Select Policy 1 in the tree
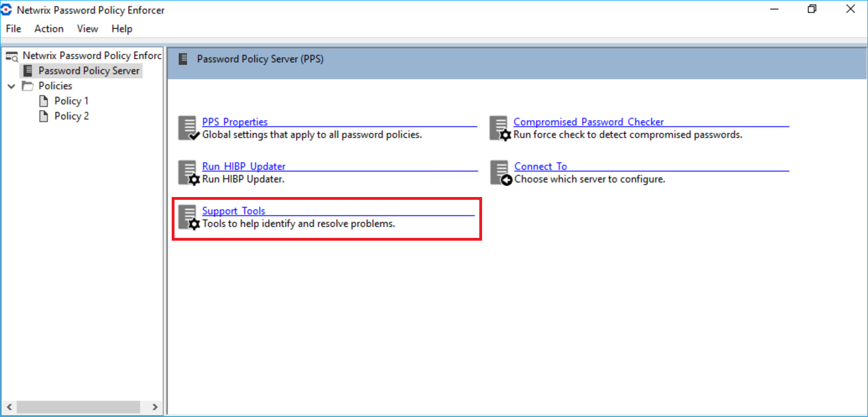 (70, 101)
